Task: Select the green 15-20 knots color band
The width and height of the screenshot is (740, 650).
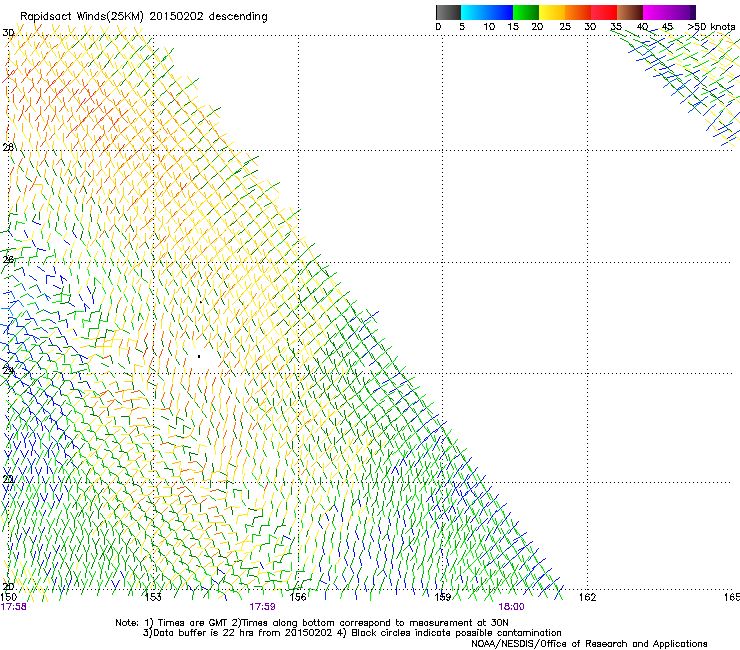Action: point(526,12)
